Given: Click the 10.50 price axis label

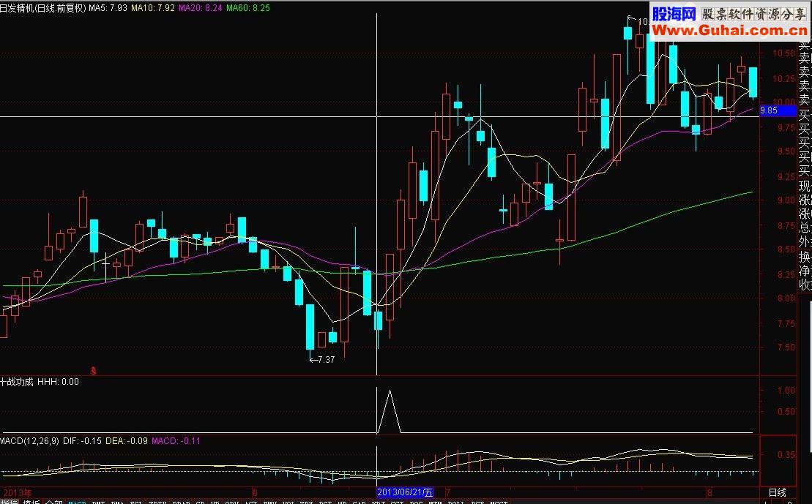Looking at the screenshot, I should click(x=783, y=53).
